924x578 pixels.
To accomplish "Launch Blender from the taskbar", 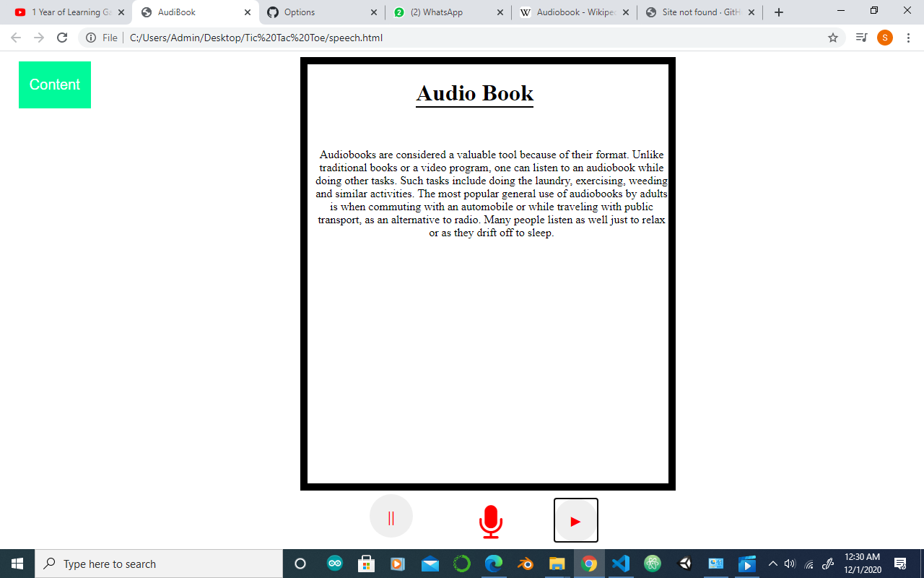I will click(526, 564).
